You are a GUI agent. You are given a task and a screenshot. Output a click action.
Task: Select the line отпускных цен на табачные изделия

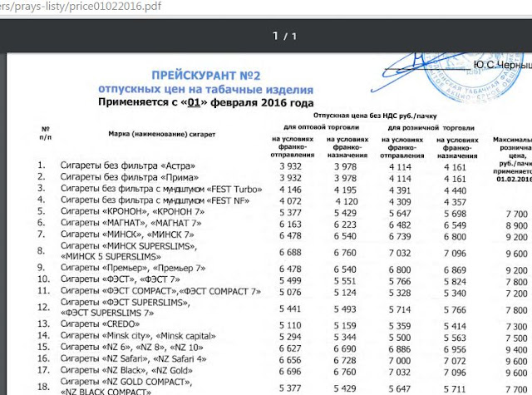205,89
